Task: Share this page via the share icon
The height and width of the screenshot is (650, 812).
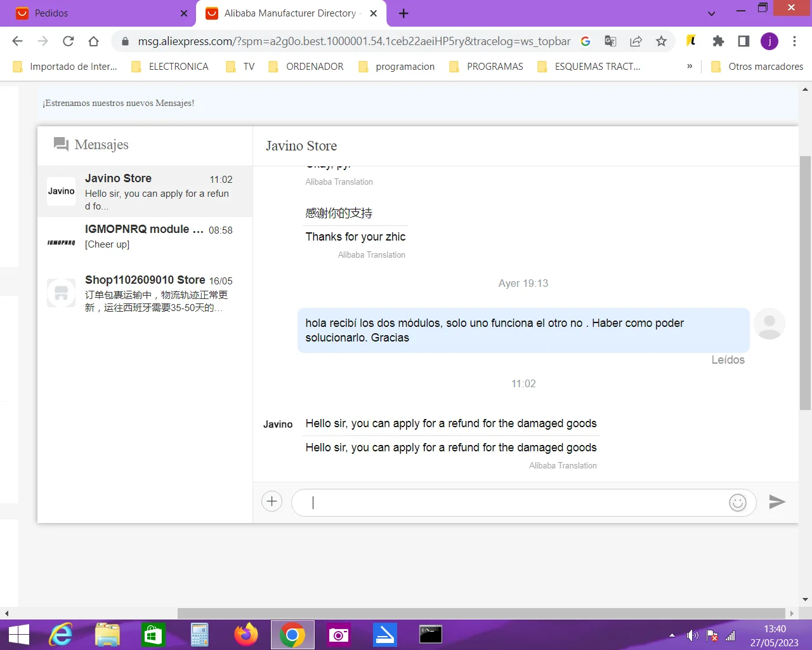Action: click(636, 41)
